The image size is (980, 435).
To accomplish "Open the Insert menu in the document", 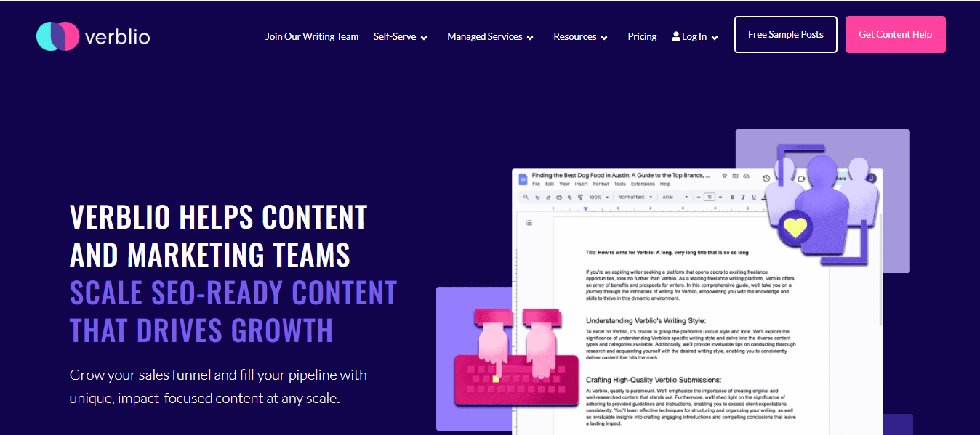I will [x=581, y=184].
